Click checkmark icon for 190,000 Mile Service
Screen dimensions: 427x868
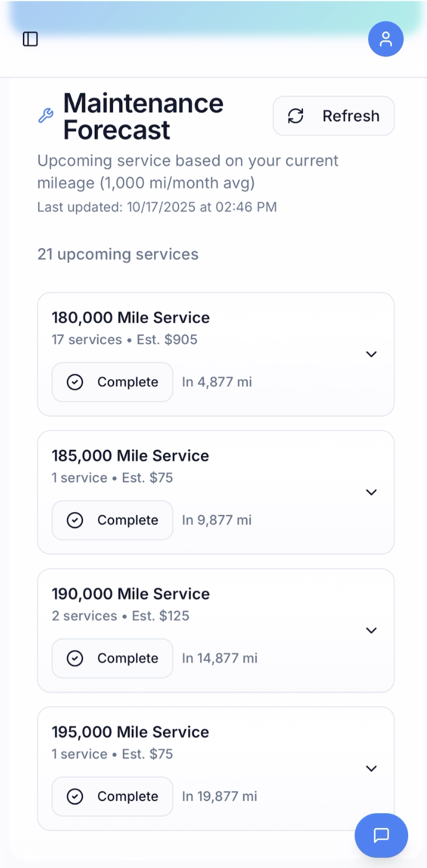75,659
